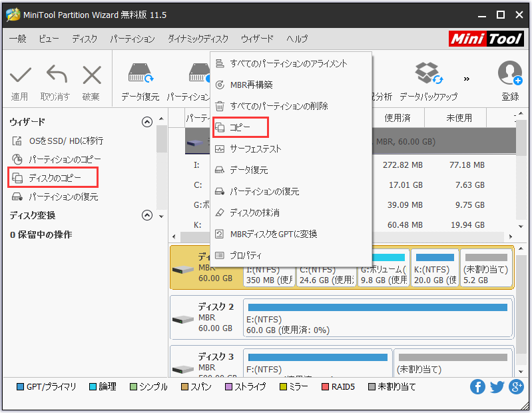Click the Register (登録) user icon
Screen dimensions: 532x413
[x=510, y=73]
